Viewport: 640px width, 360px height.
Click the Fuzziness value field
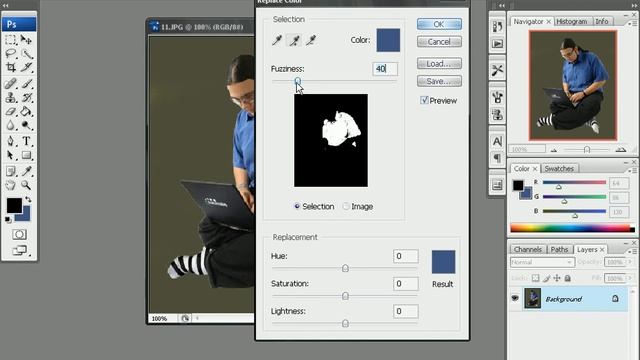click(385, 69)
